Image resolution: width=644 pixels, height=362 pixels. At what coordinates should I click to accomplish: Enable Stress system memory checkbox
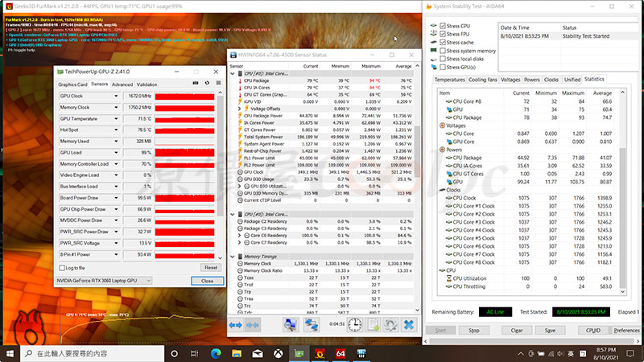443,51
